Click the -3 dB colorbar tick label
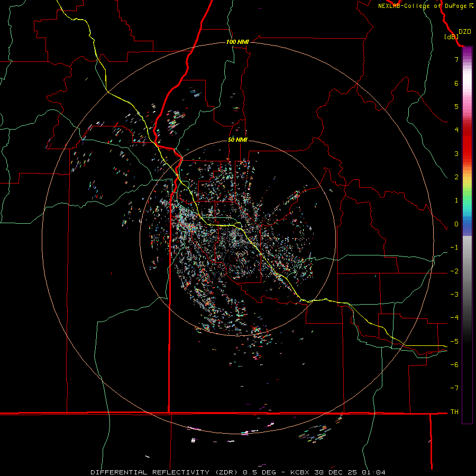The width and height of the screenshot is (476, 476). pyautogui.click(x=454, y=295)
